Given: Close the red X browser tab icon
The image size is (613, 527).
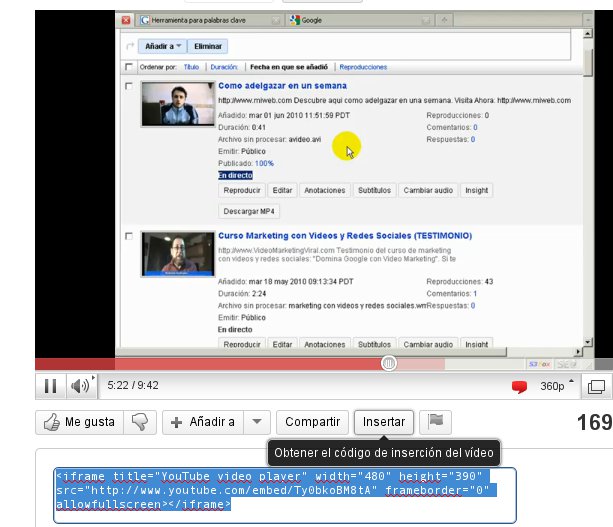Looking at the screenshot, I should (x=126, y=20).
